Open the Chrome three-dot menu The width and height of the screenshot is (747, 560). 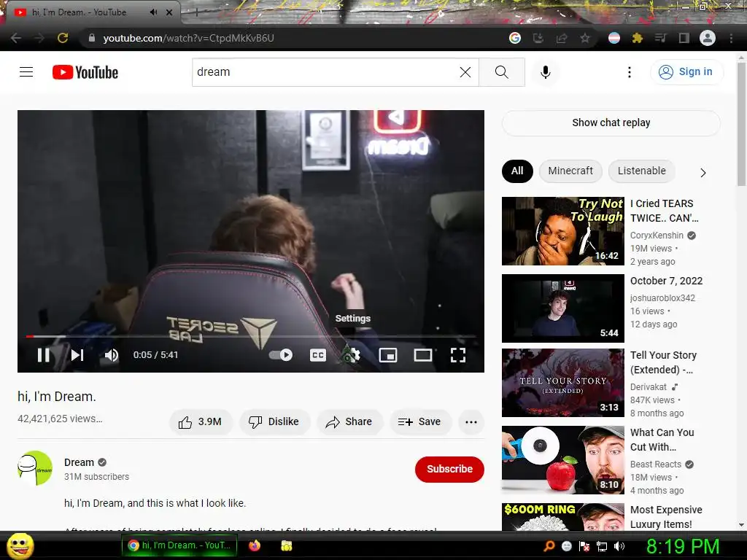[731, 38]
